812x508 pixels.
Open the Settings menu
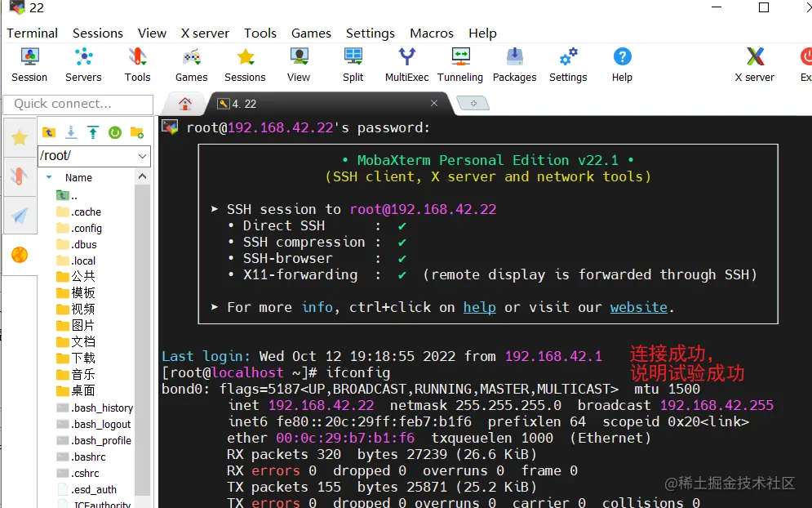tap(371, 33)
